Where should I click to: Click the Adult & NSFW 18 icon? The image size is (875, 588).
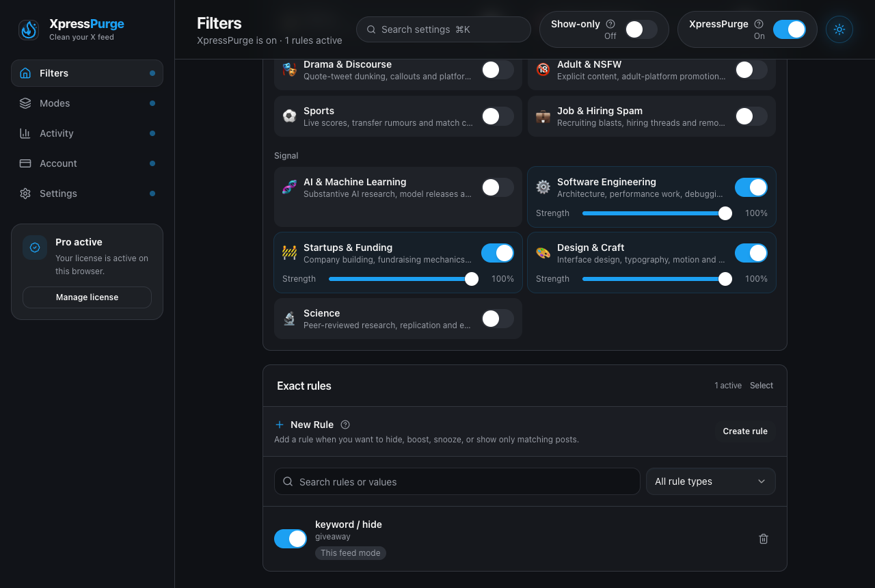543,70
